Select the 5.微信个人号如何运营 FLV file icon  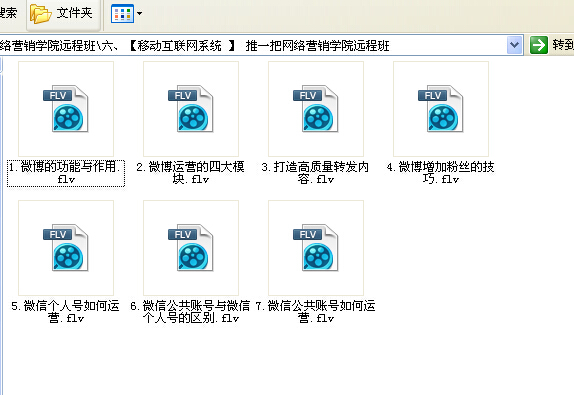(x=66, y=248)
